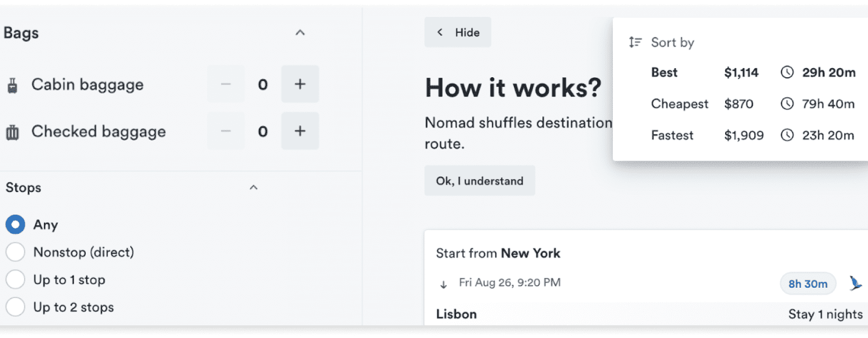Click the clock icon beside 29h 20m
Image resolution: width=868 pixels, height=338 pixels.
point(787,72)
